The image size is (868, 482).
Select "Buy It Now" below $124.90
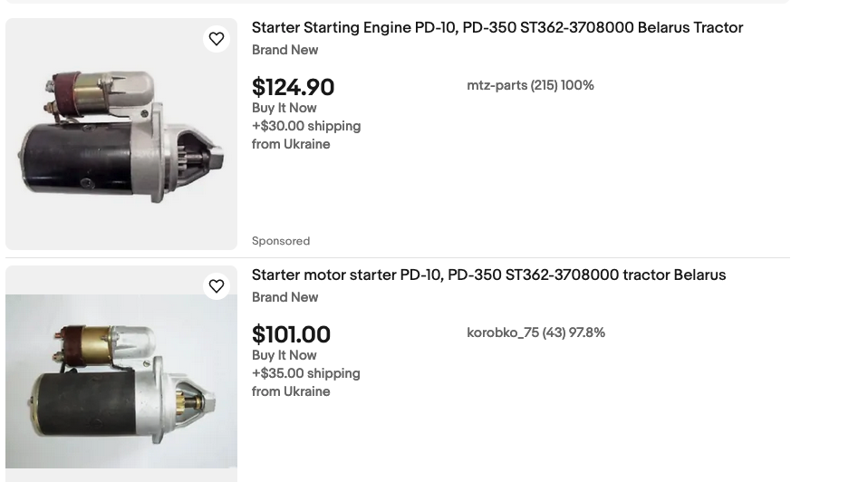pyautogui.click(x=284, y=108)
